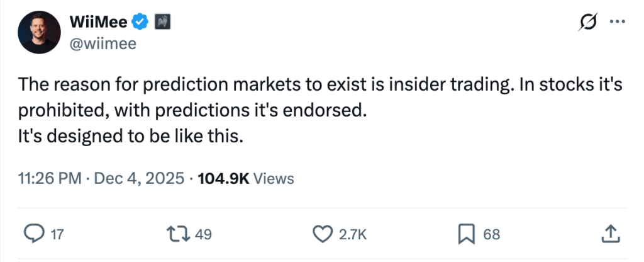Image resolution: width=644 pixels, height=262 pixels.
Task: Toggle the bookmark icon for this post
Action: click(465, 234)
